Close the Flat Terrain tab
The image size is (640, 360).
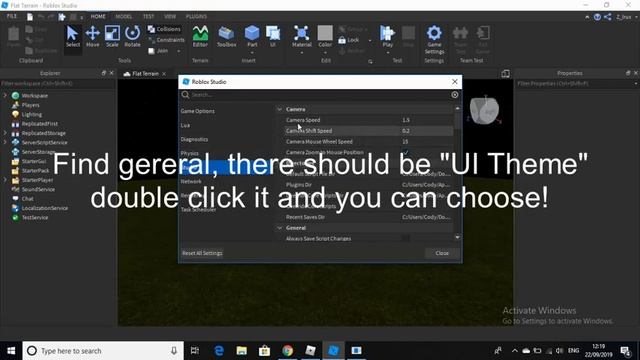pyautogui.click(x=164, y=74)
